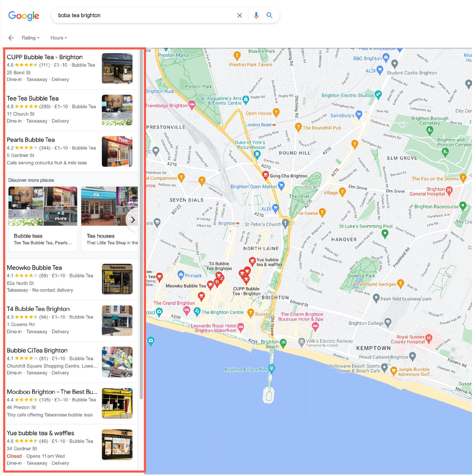Click the Google logo
The width and height of the screenshot is (472, 476).
click(24, 16)
